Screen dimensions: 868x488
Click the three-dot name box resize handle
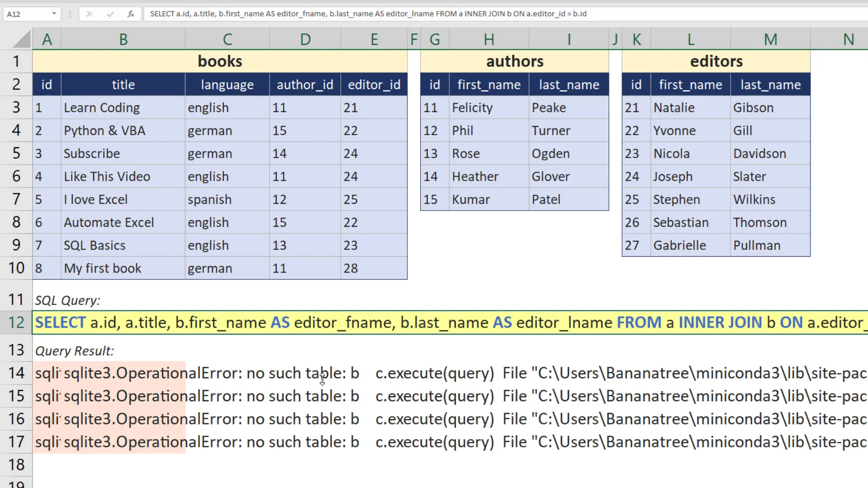coord(70,14)
